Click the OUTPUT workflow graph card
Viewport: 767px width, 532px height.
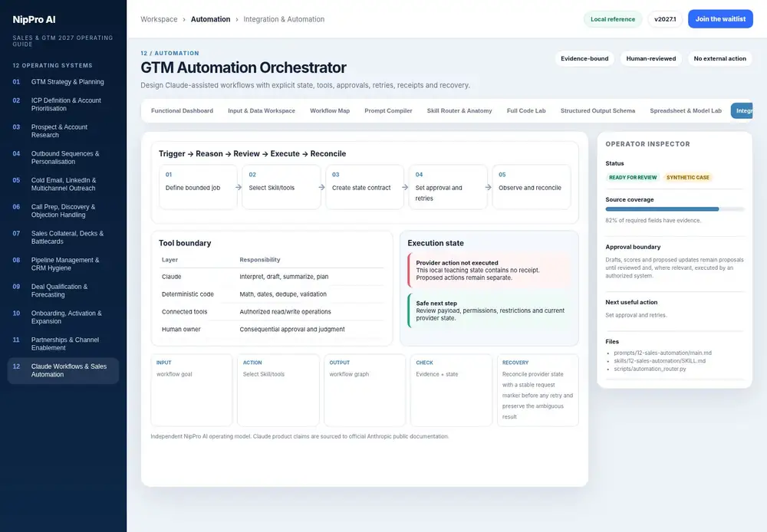pos(364,390)
